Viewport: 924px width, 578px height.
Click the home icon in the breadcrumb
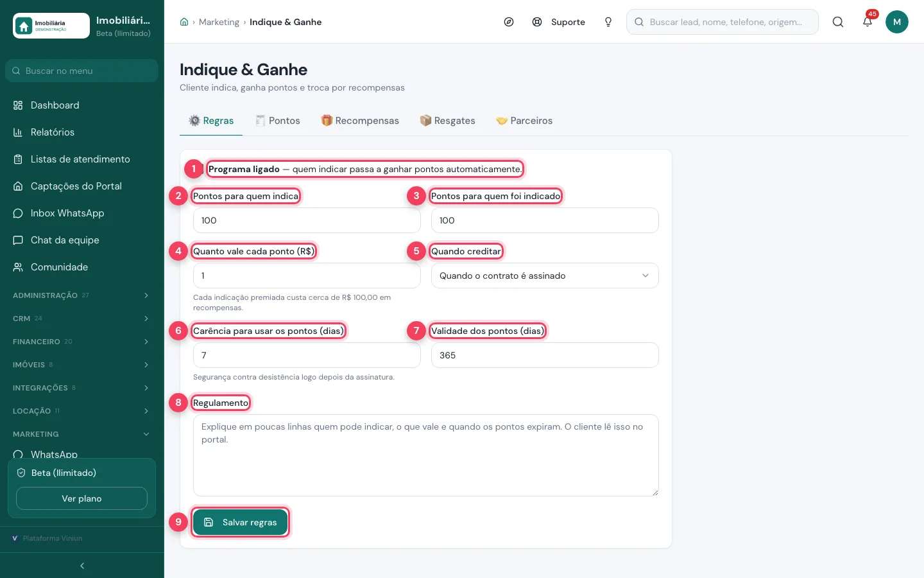184,22
